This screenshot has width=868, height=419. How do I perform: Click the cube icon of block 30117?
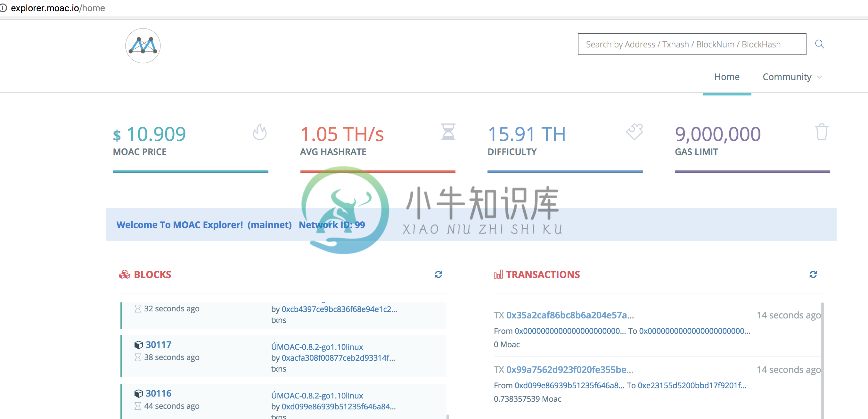click(x=138, y=345)
